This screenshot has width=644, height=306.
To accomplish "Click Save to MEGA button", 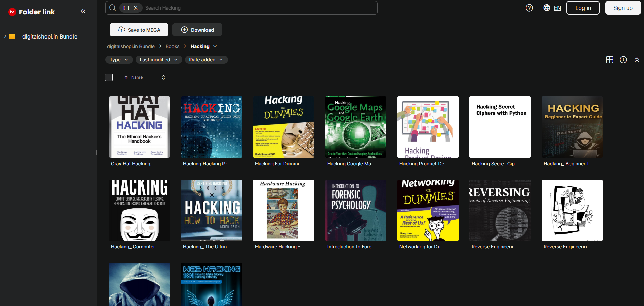I will click(x=139, y=30).
